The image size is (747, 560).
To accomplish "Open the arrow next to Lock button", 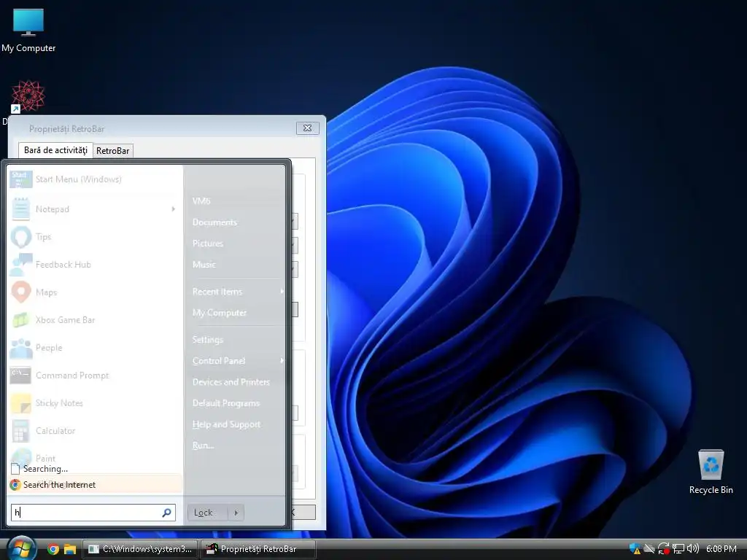I will [236, 513].
